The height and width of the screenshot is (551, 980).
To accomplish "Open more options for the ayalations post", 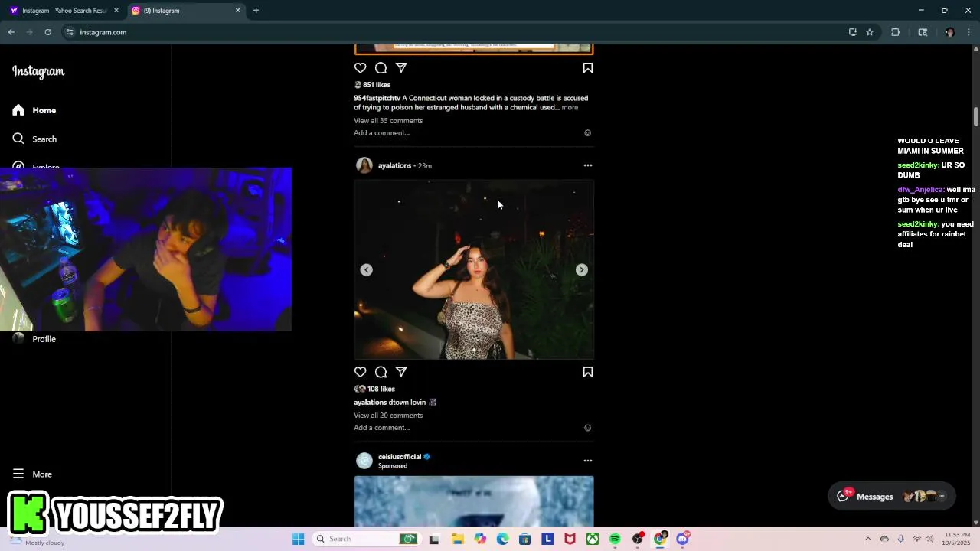I will [588, 165].
